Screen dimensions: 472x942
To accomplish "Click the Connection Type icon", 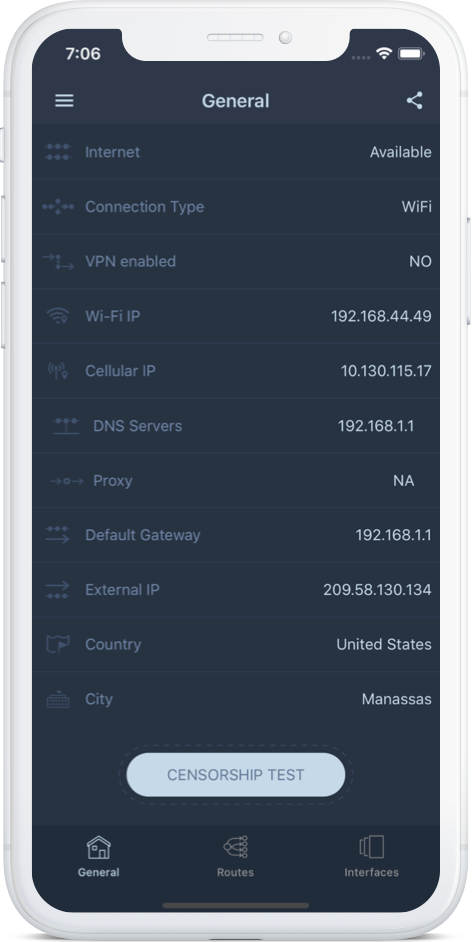I will [x=58, y=207].
